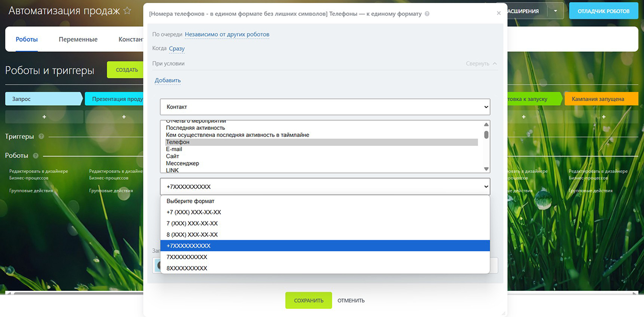The height and width of the screenshot is (317, 644).
Task: Click Отменить to discard changes
Action: click(x=351, y=300)
